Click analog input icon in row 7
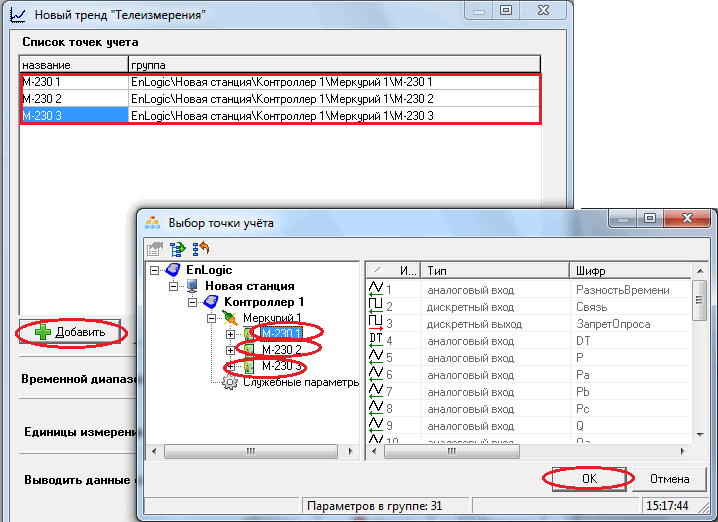 375,391
